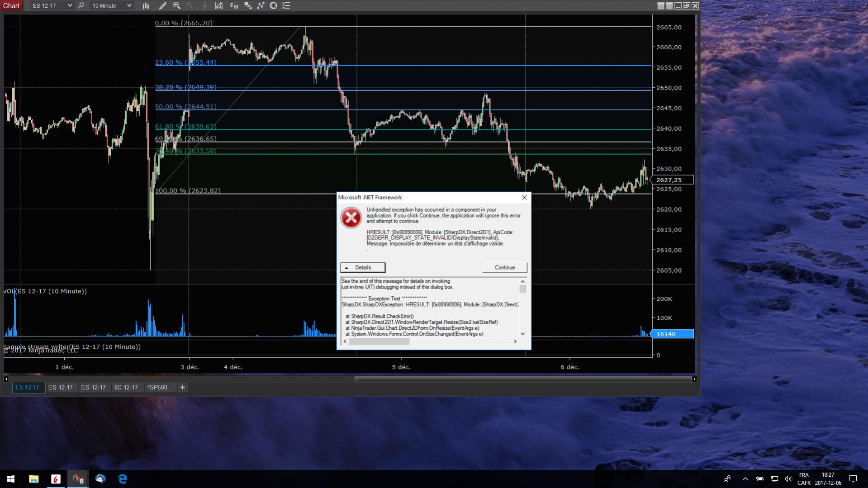Click the Chart title label button

(11, 5)
